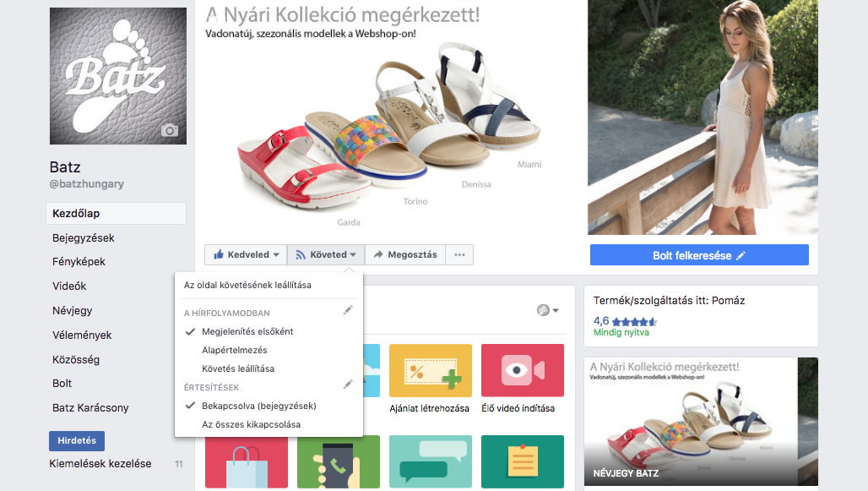
Task: Open the three-dots more options button
Action: pos(459,255)
